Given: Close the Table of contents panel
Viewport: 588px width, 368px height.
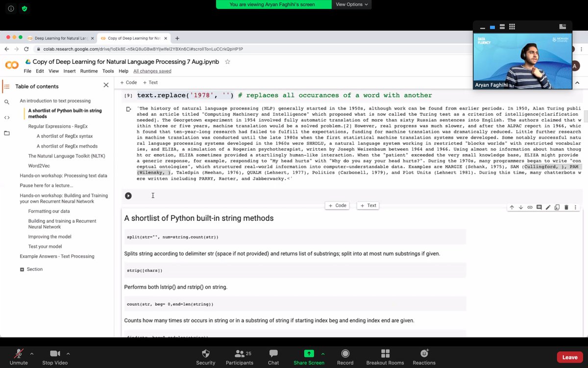Looking at the screenshot, I should tap(106, 85).
